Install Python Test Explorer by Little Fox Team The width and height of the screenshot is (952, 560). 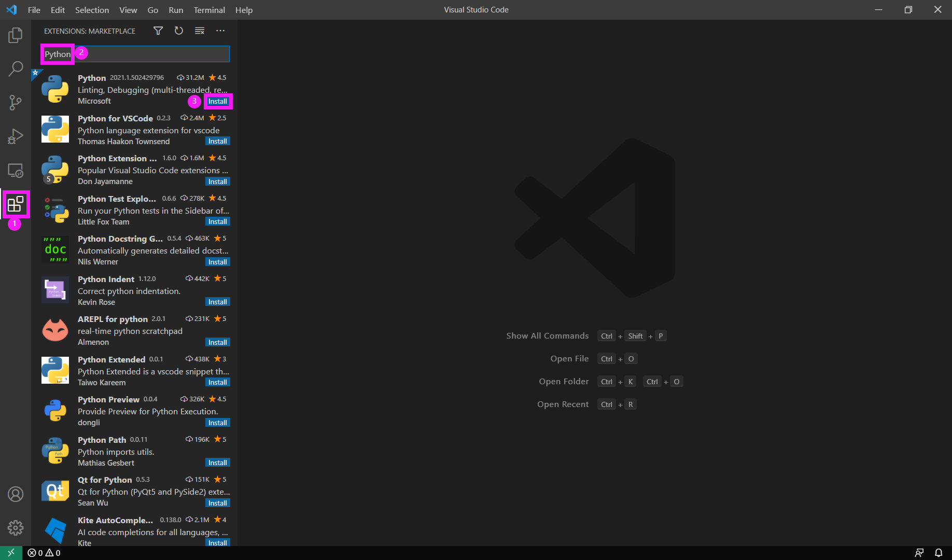[218, 221]
